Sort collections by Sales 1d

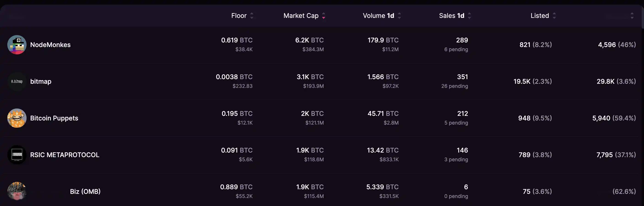[x=469, y=16]
